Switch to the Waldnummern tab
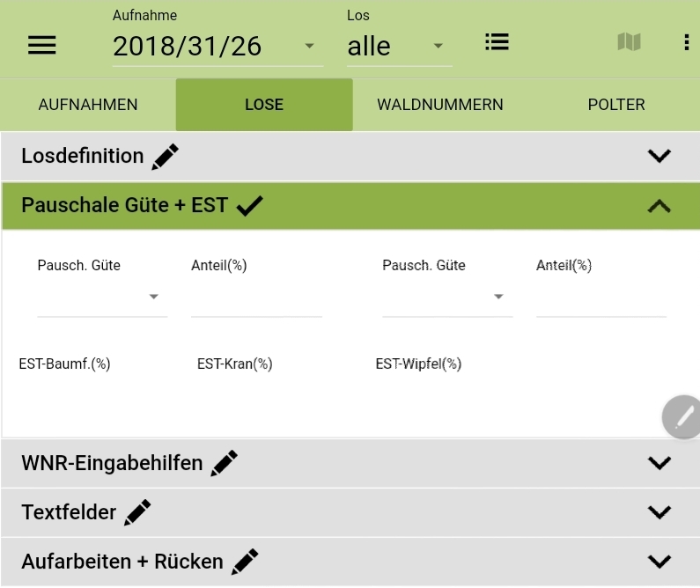The height and width of the screenshot is (588, 700). coord(440,105)
